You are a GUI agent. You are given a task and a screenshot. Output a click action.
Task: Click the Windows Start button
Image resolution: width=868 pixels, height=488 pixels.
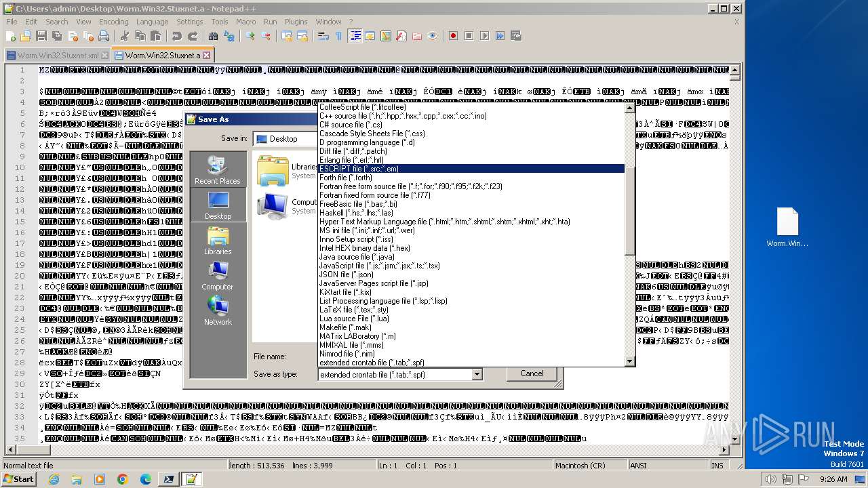pos(18,479)
